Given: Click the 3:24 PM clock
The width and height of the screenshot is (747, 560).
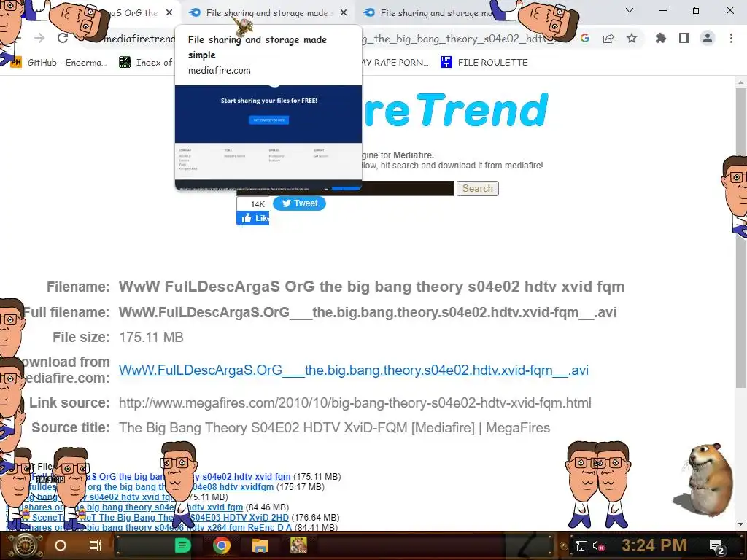Looking at the screenshot, I should tap(654, 545).
